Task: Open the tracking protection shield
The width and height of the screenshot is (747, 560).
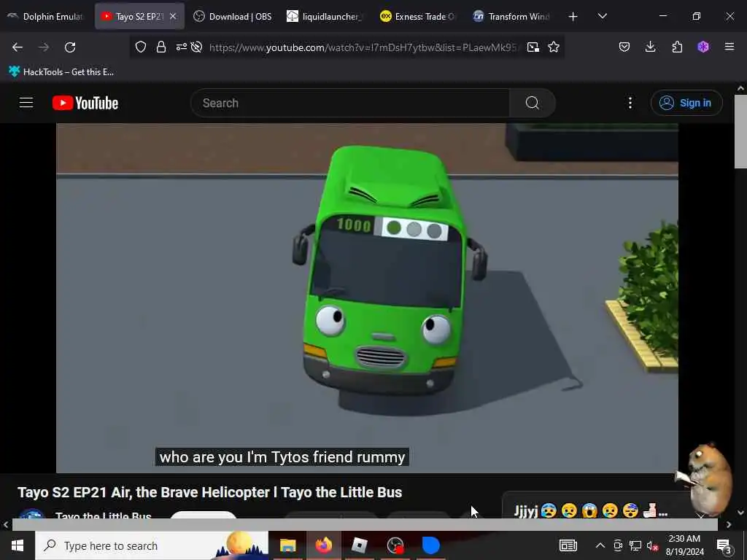Action: pos(141,47)
